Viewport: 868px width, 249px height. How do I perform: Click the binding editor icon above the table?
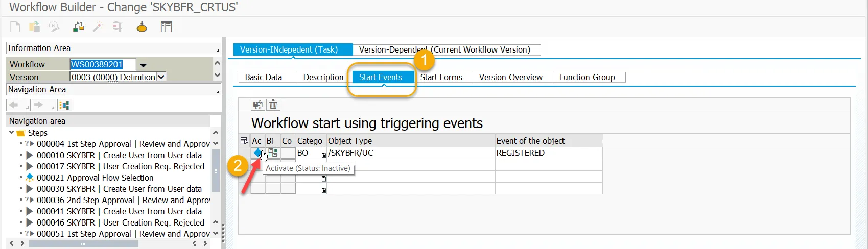click(258, 105)
